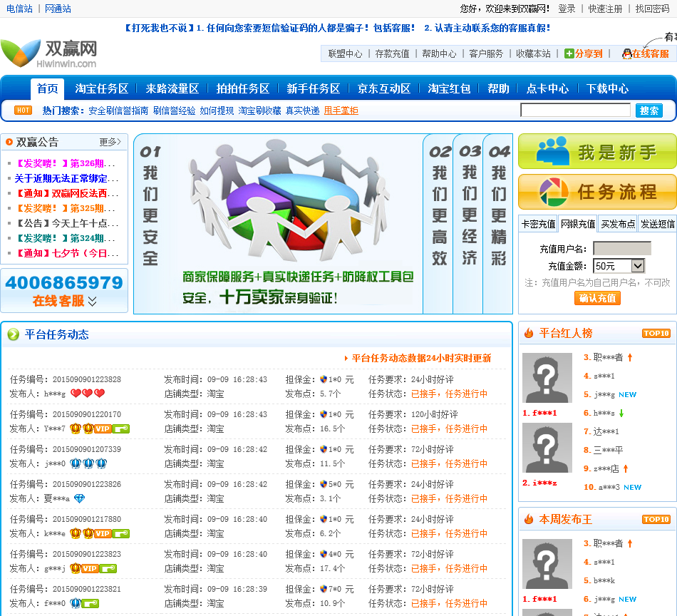Click the 双赢网 Hiwinwin.com logo

point(48,53)
